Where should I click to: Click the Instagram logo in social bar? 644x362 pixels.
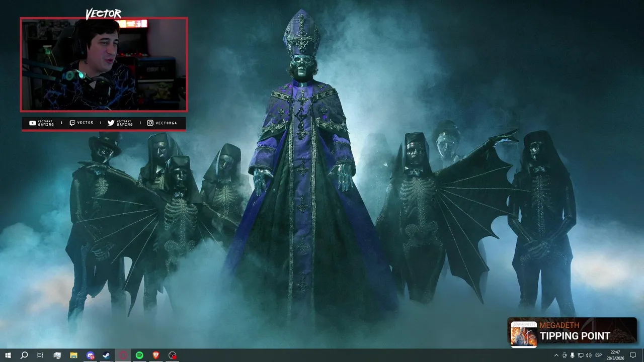[x=150, y=123]
